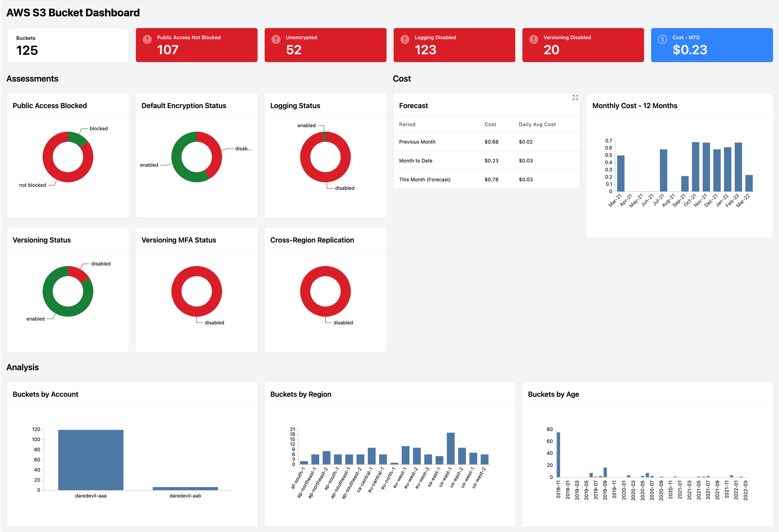
Task: Click alert icon on Versioning Disabled card
Action: click(x=534, y=39)
